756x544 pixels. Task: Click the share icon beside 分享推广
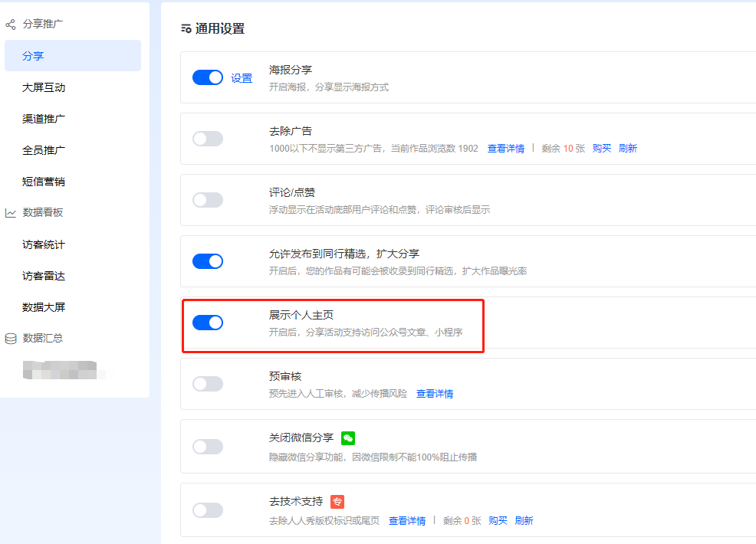[x=11, y=24]
